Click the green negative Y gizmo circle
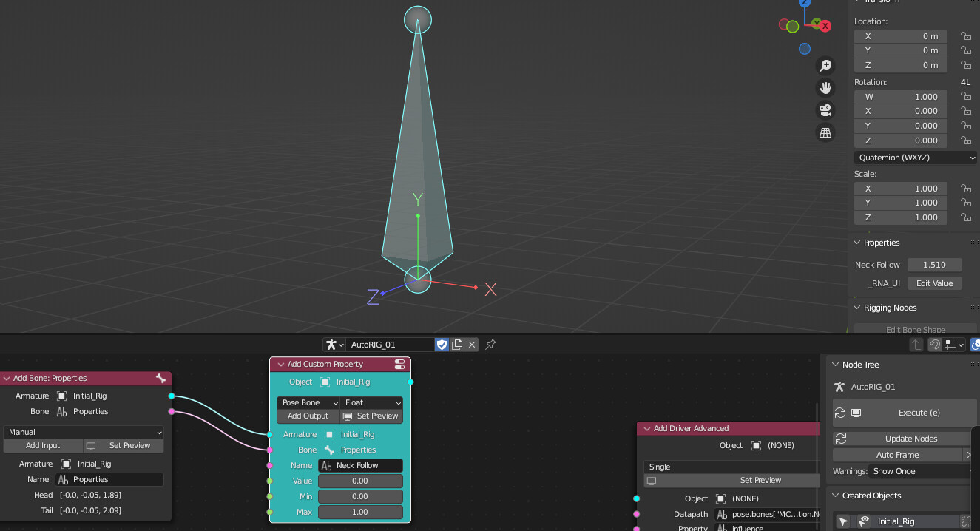 coord(792,27)
